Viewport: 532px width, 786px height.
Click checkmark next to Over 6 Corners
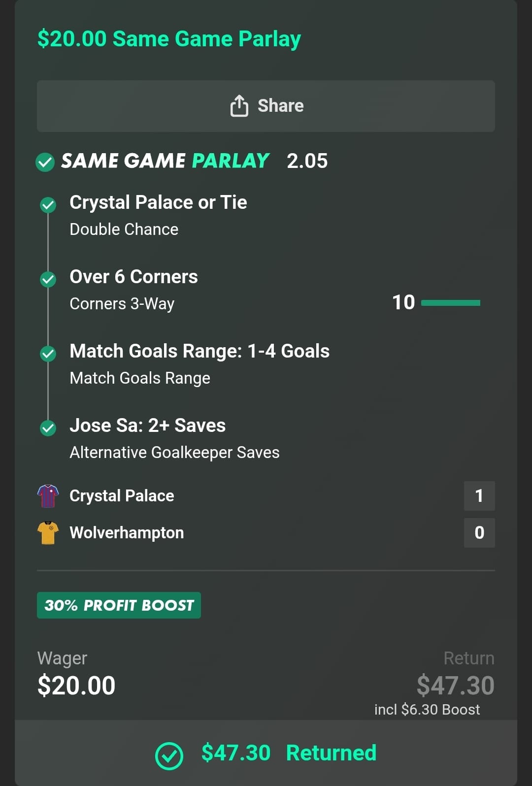coord(48,279)
